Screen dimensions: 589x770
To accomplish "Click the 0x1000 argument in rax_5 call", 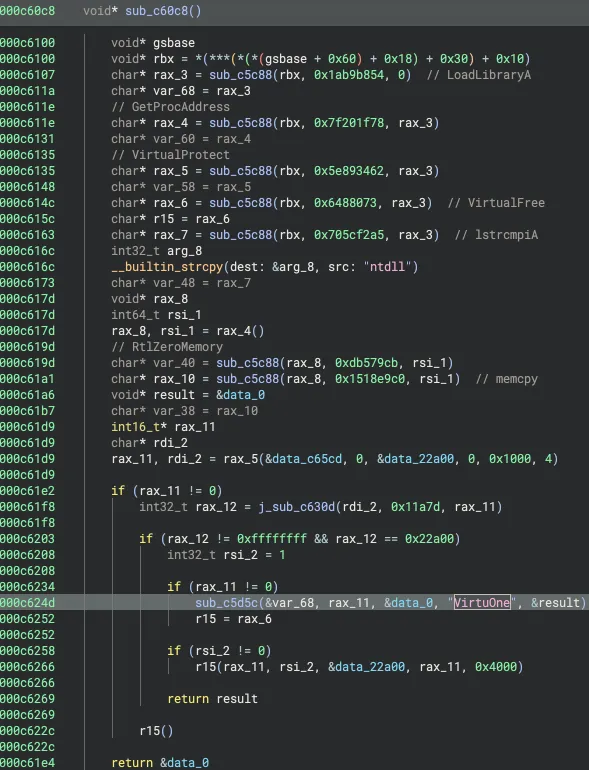I will click(510, 459).
